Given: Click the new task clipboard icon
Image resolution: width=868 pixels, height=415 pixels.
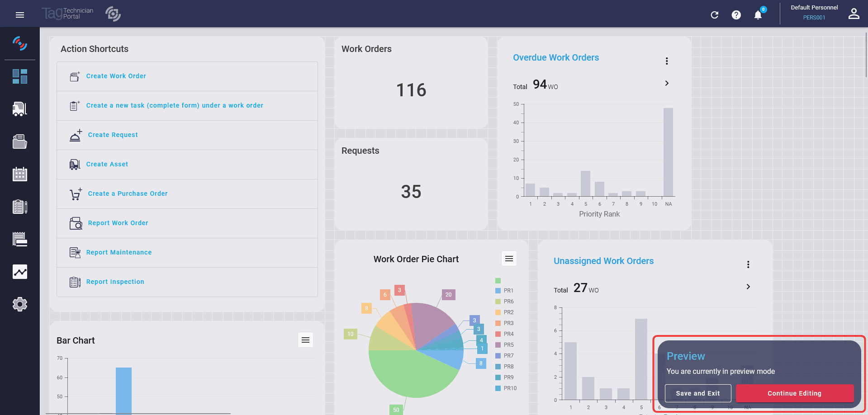Looking at the screenshot, I should [75, 106].
